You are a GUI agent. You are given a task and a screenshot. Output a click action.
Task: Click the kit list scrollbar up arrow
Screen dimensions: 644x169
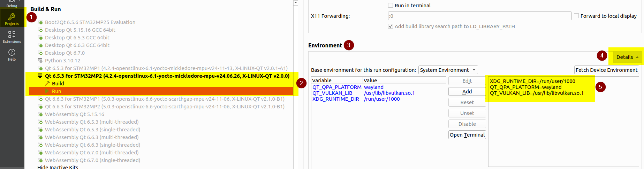(296, 3)
